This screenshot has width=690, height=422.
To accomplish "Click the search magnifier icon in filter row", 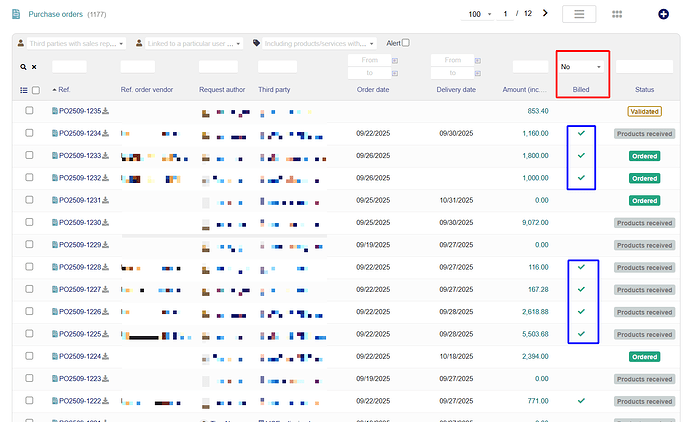I will [23, 67].
